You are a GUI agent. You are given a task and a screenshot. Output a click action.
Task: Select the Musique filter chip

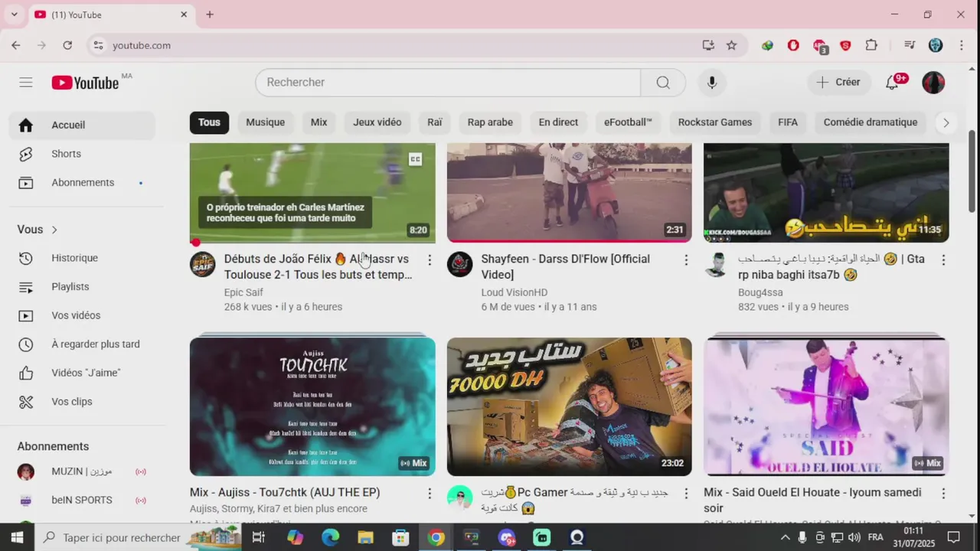click(266, 122)
